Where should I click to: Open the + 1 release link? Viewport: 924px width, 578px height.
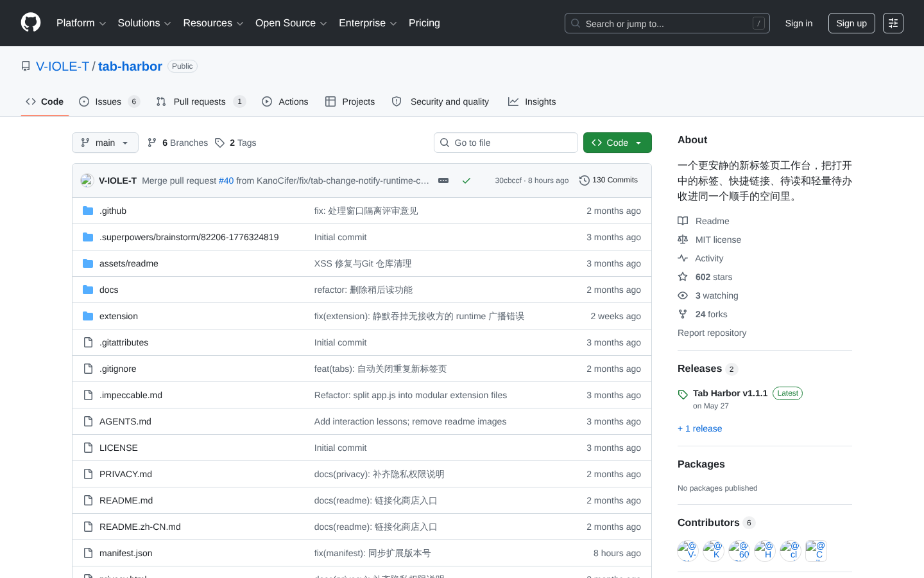(699, 428)
